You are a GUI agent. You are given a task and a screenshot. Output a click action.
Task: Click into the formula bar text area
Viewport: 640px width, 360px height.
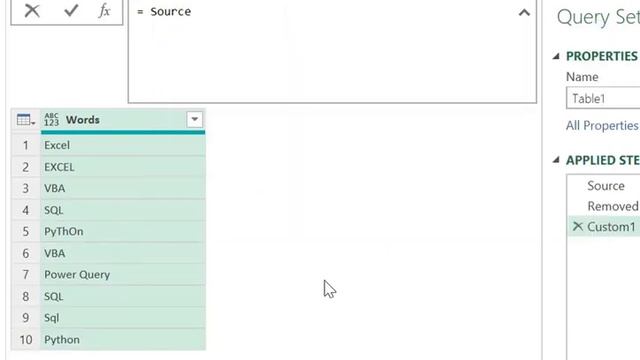[x=332, y=51]
